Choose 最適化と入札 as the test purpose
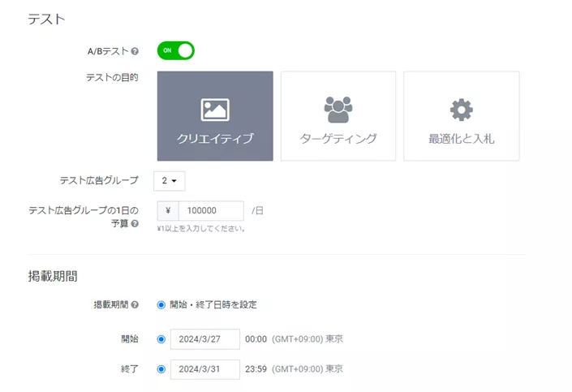This screenshot has width=572, height=392. point(461,116)
